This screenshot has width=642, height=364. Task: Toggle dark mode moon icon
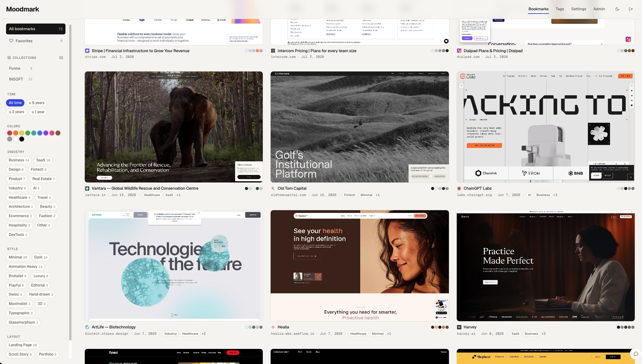point(617,9)
